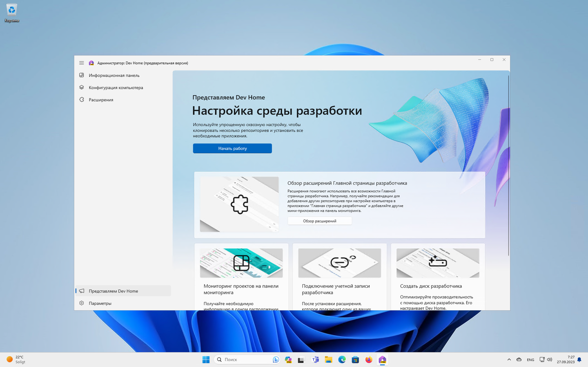Click the taskbar Поиск search box
The image size is (588, 367).
[x=247, y=360]
